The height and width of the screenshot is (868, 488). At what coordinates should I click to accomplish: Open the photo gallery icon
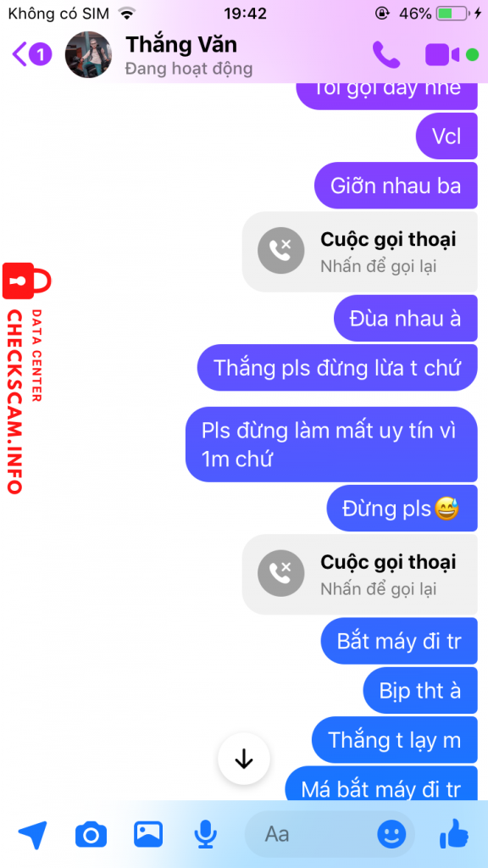[x=147, y=833]
